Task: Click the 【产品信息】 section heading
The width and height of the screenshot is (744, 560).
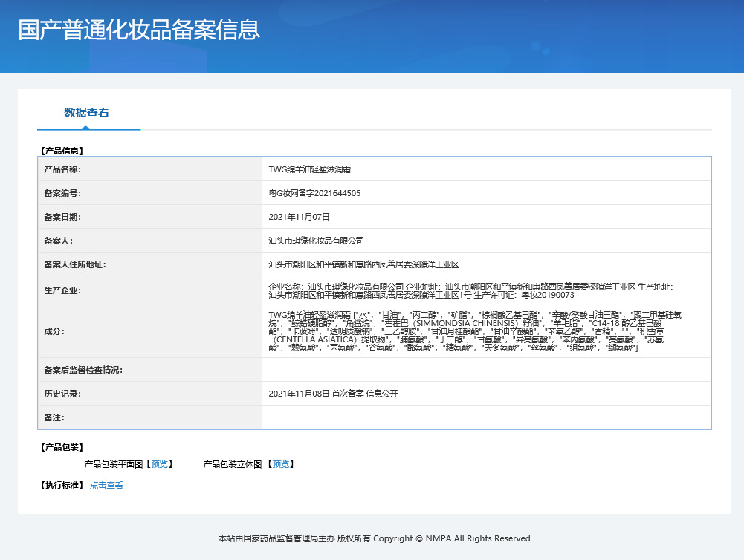Action: [x=62, y=151]
